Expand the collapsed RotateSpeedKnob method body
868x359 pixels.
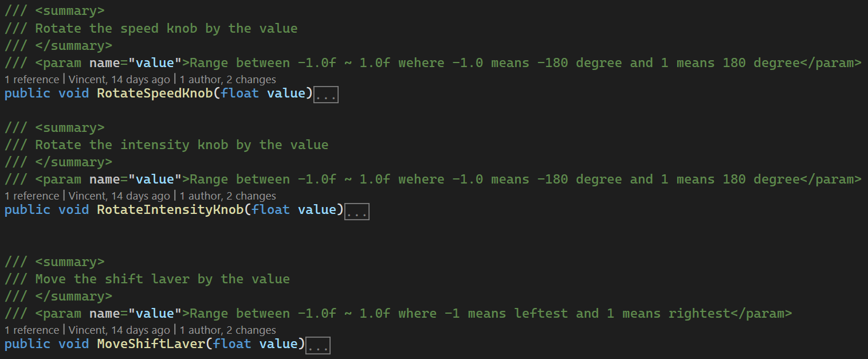point(326,95)
